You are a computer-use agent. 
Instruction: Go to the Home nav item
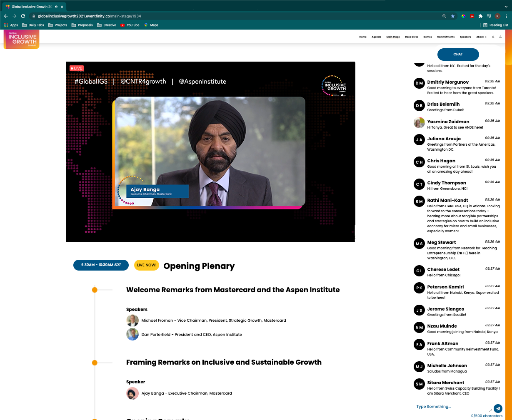(x=363, y=37)
